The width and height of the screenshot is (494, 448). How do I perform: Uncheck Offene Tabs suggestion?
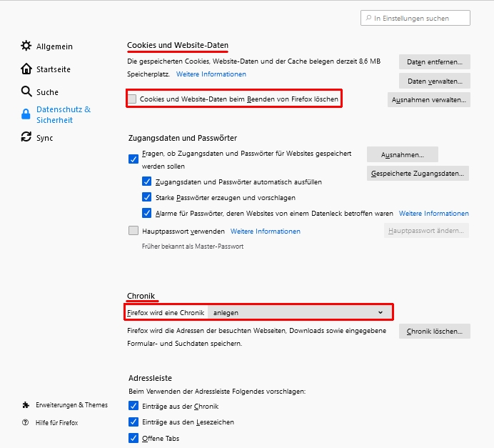[133, 438]
